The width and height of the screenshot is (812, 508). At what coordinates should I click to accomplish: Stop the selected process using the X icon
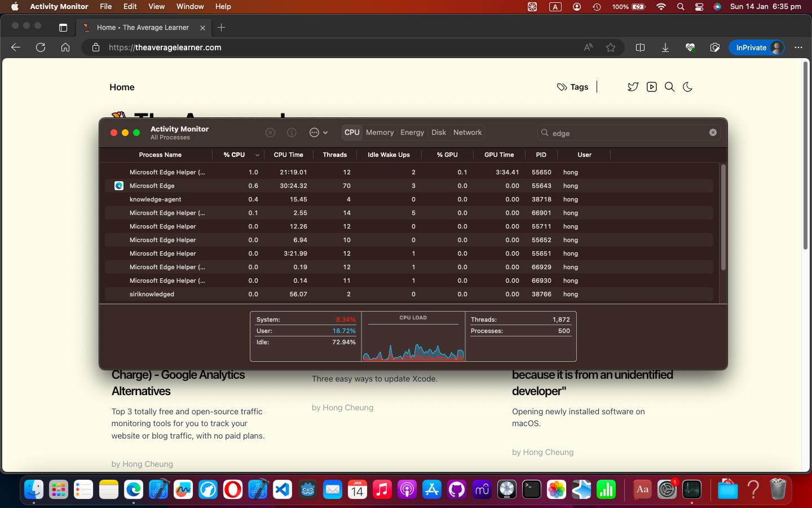click(x=270, y=132)
